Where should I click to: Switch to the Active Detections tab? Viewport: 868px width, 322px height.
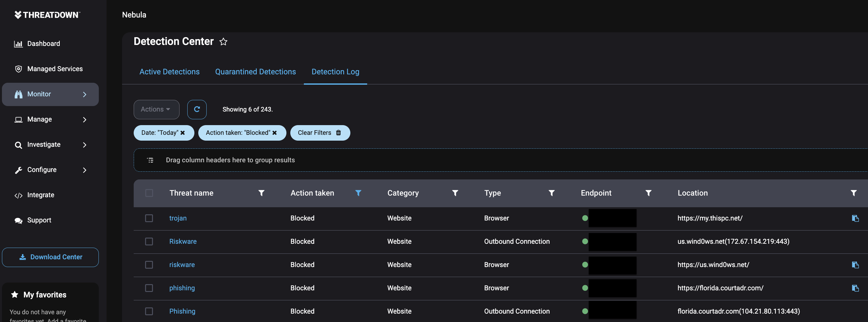coord(170,72)
